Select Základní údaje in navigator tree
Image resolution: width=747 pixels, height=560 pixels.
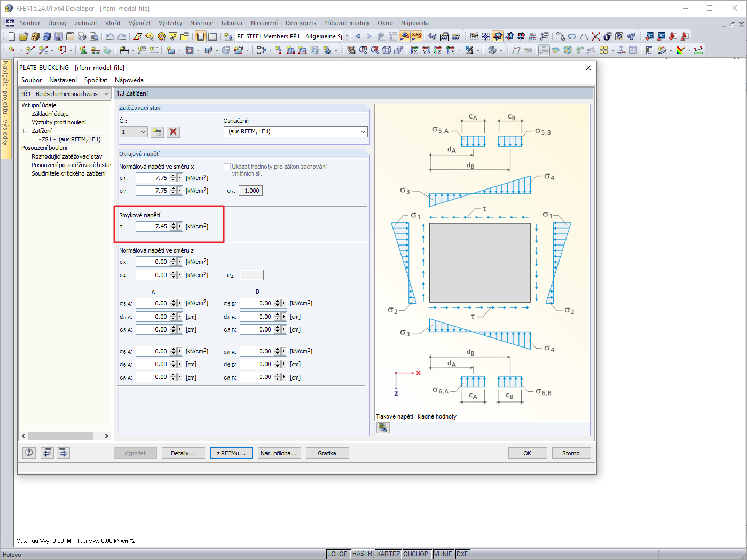pyautogui.click(x=50, y=114)
